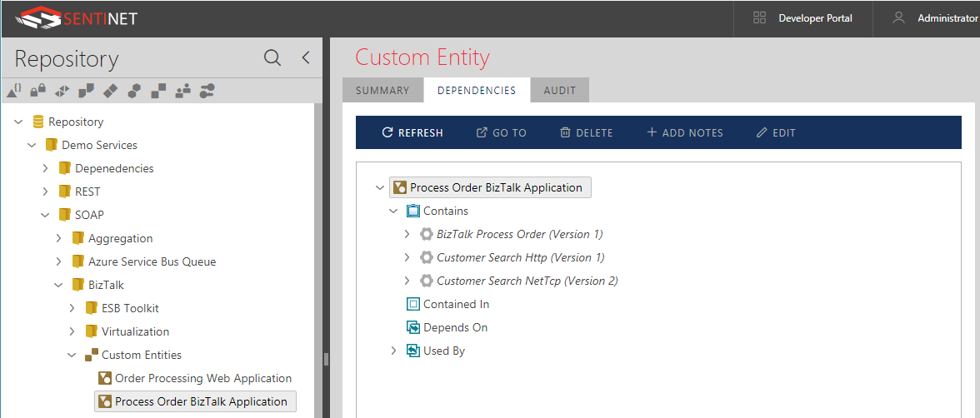
Task: Expand the Depenedencies folder
Action: (45, 168)
